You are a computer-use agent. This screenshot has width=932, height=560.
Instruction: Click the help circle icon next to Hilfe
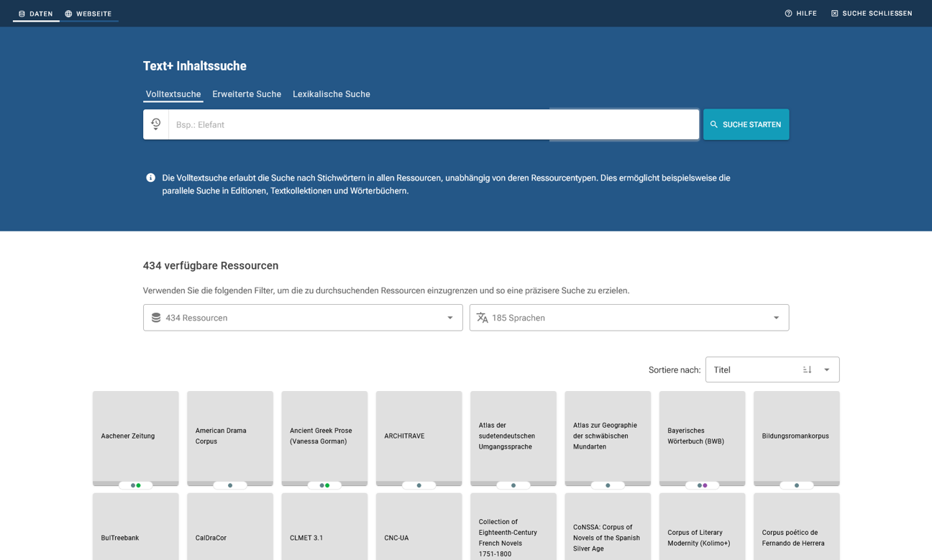point(788,14)
